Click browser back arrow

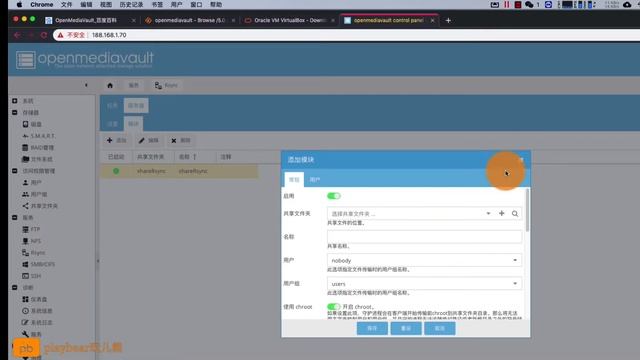click(17, 35)
